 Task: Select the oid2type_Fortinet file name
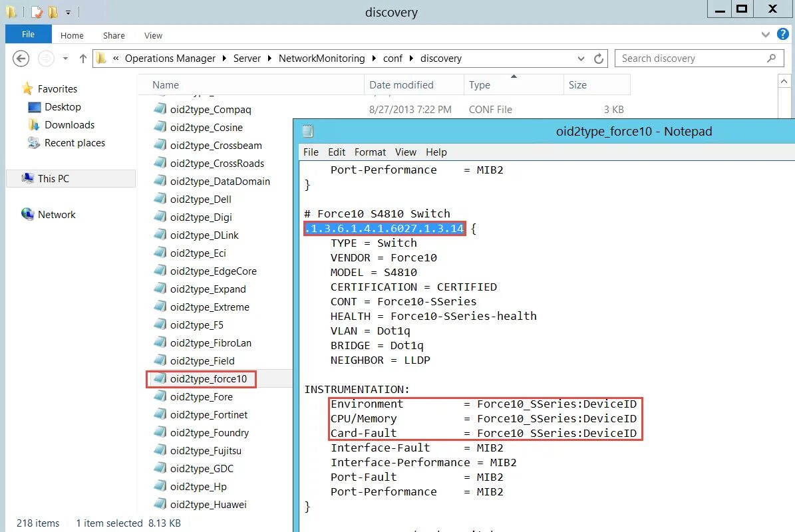click(x=209, y=415)
